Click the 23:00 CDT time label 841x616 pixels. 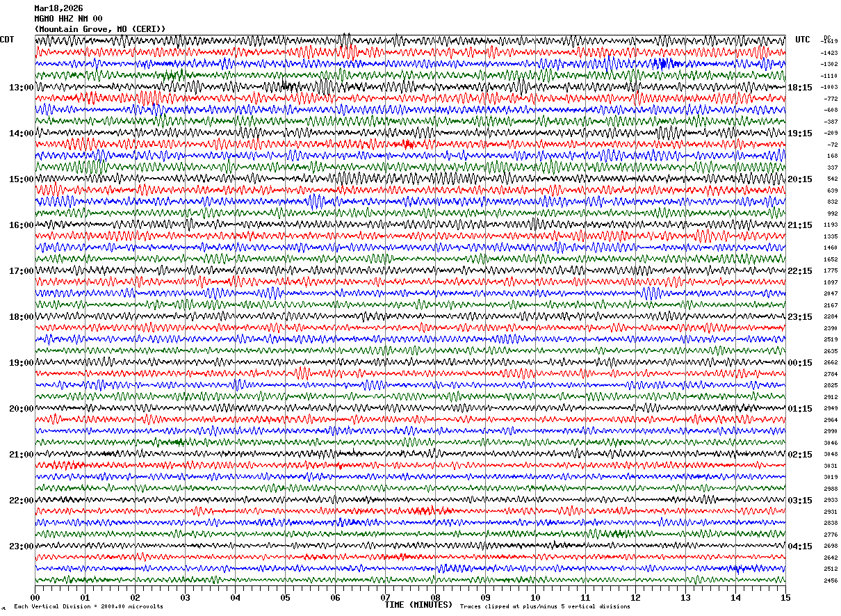coord(21,546)
